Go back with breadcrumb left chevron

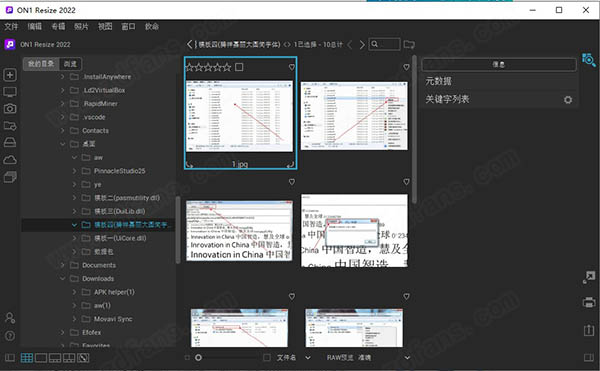(x=189, y=44)
